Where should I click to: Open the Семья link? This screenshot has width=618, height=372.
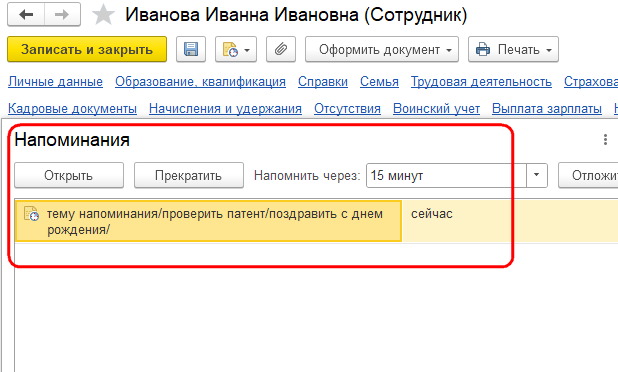379,82
